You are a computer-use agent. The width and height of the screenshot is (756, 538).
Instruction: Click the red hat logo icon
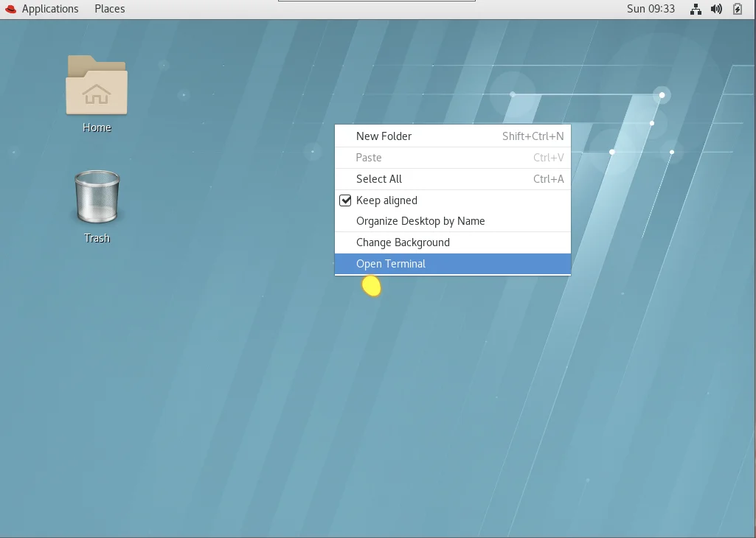pos(10,9)
